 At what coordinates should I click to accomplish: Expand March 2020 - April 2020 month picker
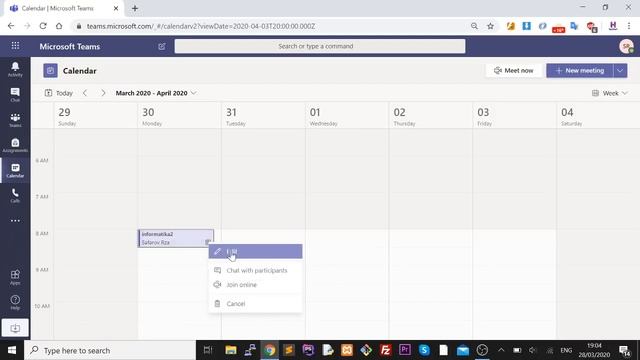click(156, 93)
